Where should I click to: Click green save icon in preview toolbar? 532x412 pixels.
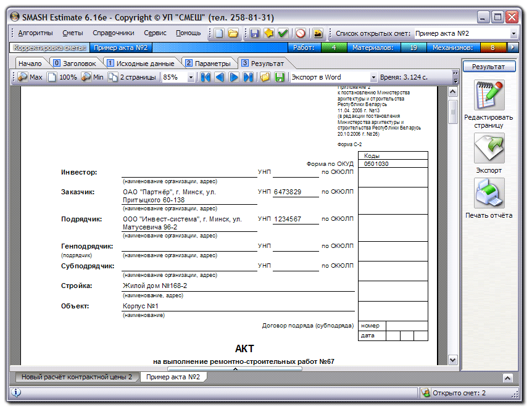[x=279, y=77]
